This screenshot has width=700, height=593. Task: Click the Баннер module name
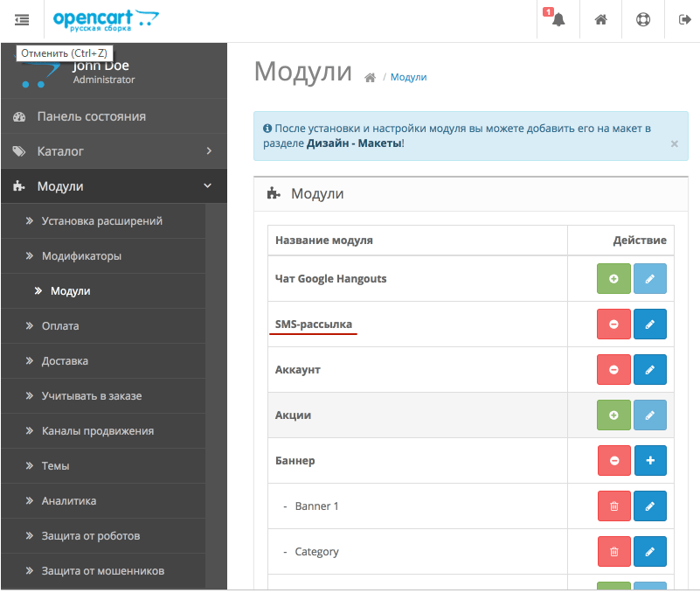click(x=295, y=461)
